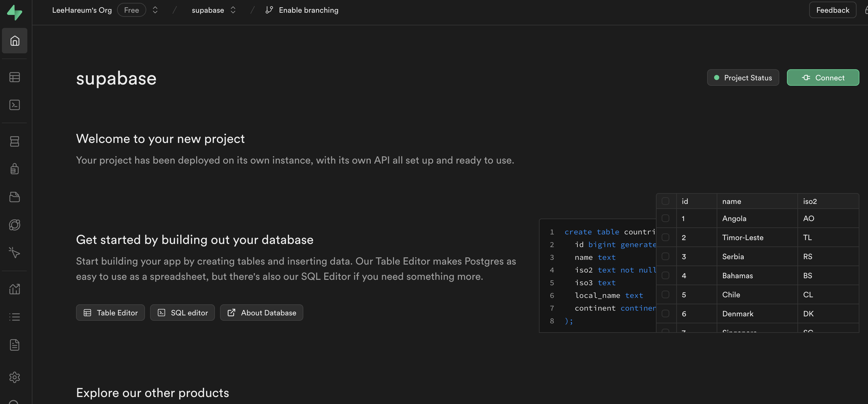Click the 'local_name text' code line
Screen dimensions: 868x404
click(609, 295)
